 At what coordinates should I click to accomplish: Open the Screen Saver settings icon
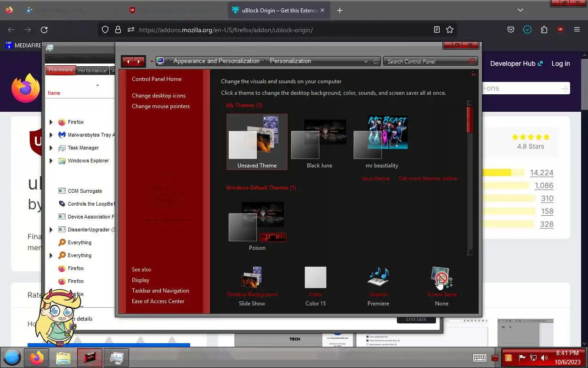coord(441,277)
